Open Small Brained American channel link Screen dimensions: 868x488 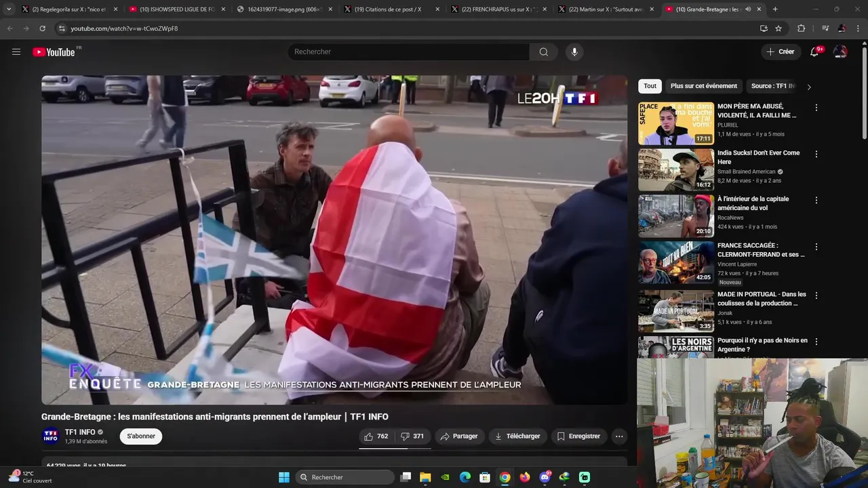pos(746,171)
